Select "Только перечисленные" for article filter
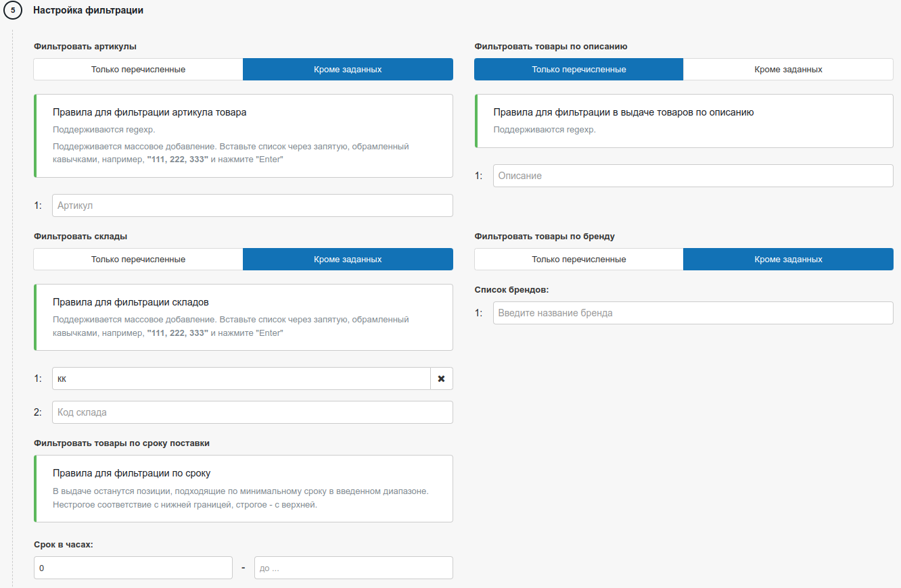Viewport: 901px width, 588px height. [138, 70]
